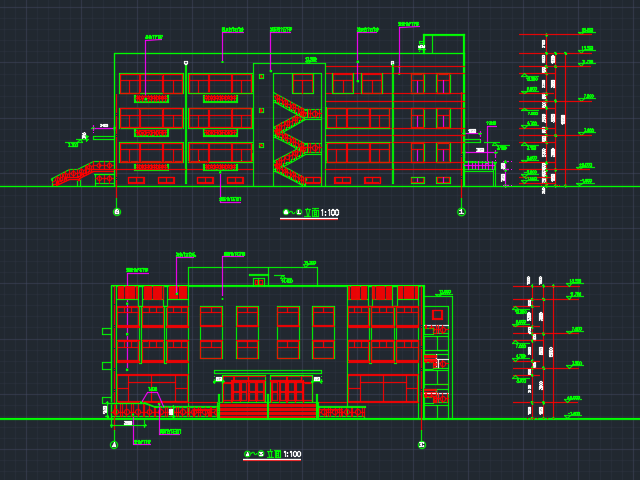Select the rooftop structure at the upper elevation's right

point(444,43)
